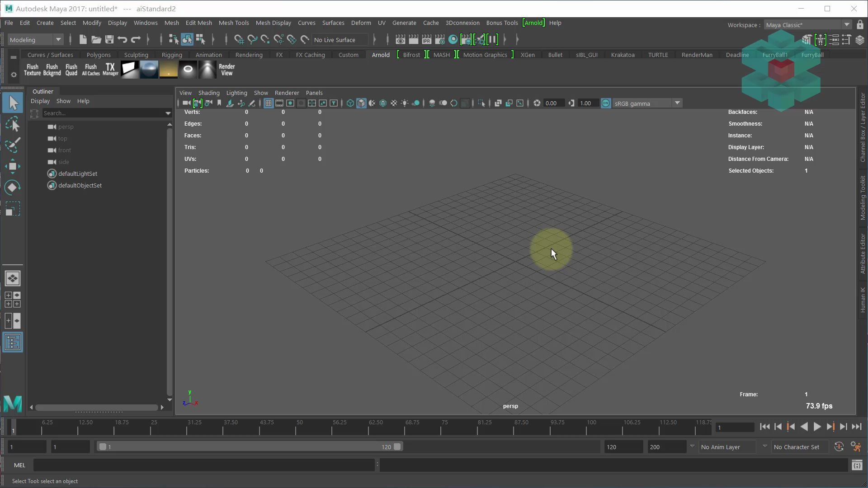The height and width of the screenshot is (488, 868).
Task: Click Flush Texture shelf button
Action: point(33,70)
